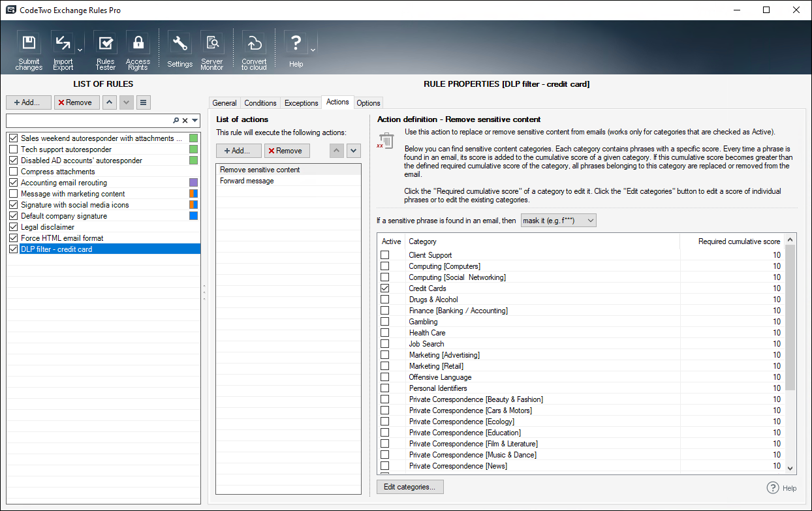Click the Category column header
Screen dimensions: 812x511
pyautogui.click(x=542, y=241)
